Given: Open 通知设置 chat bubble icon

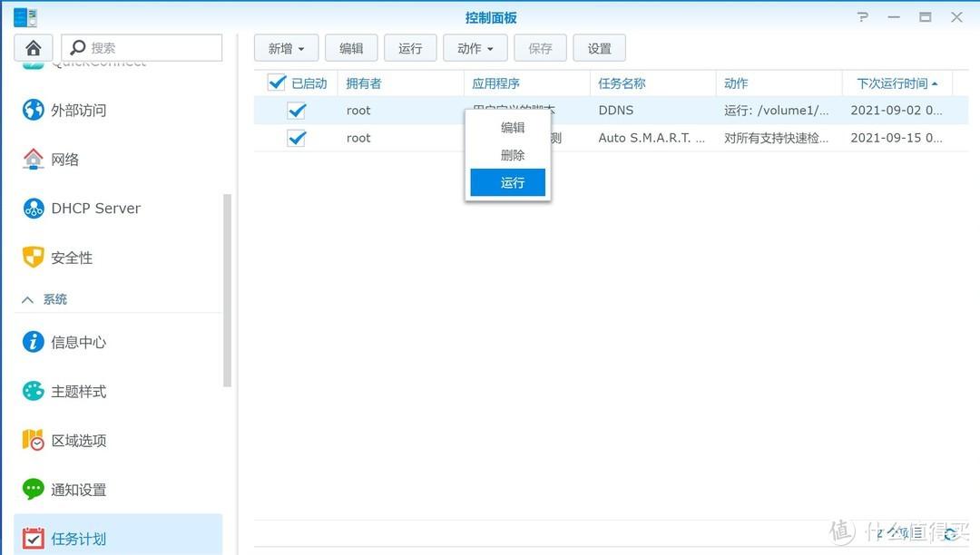Looking at the screenshot, I should [34, 490].
